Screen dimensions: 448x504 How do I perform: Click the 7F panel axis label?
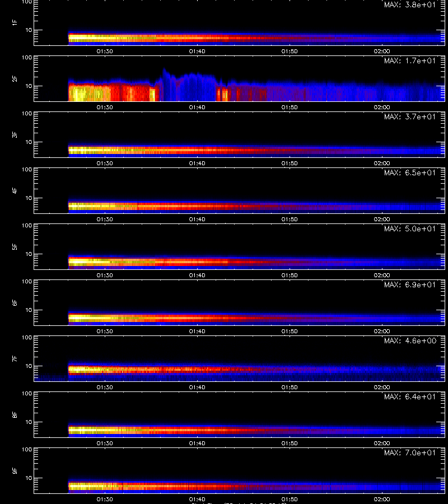15,359
